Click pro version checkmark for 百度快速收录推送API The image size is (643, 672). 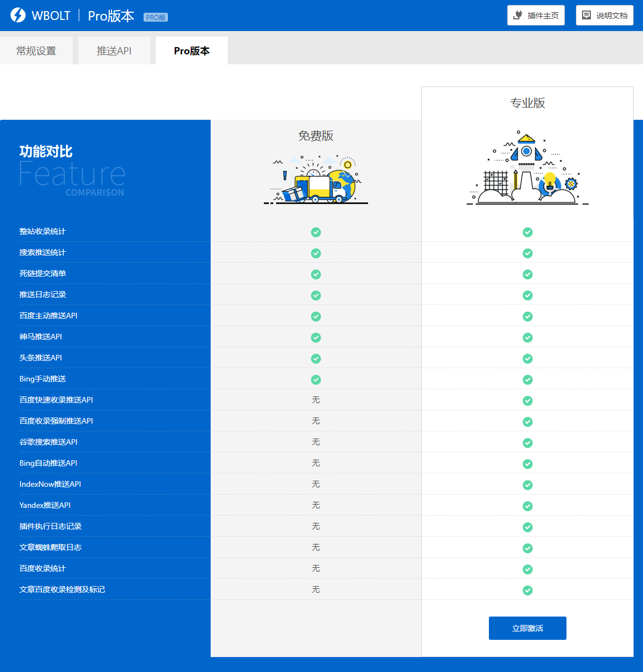[x=528, y=401]
